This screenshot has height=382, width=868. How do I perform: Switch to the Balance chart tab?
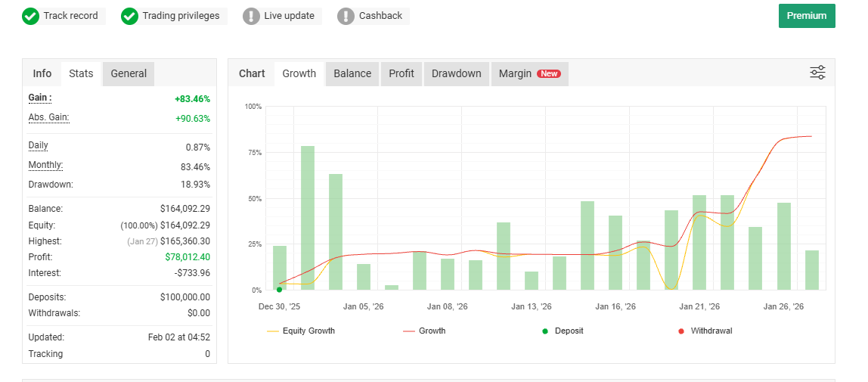pos(352,73)
